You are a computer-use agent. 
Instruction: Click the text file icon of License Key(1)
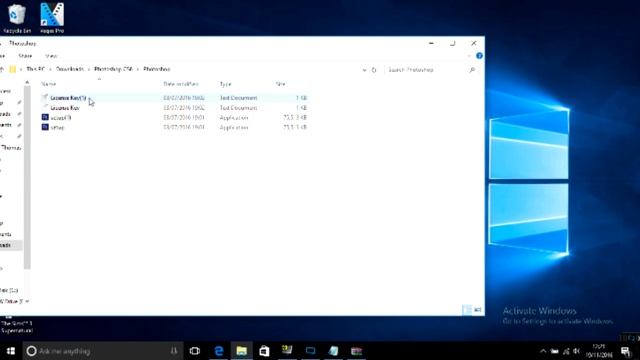[x=45, y=98]
